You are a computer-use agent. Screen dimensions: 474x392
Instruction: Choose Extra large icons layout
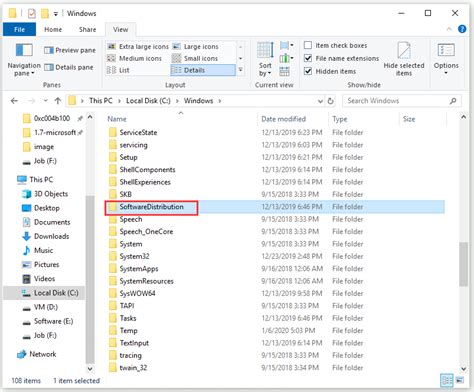(x=138, y=47)
